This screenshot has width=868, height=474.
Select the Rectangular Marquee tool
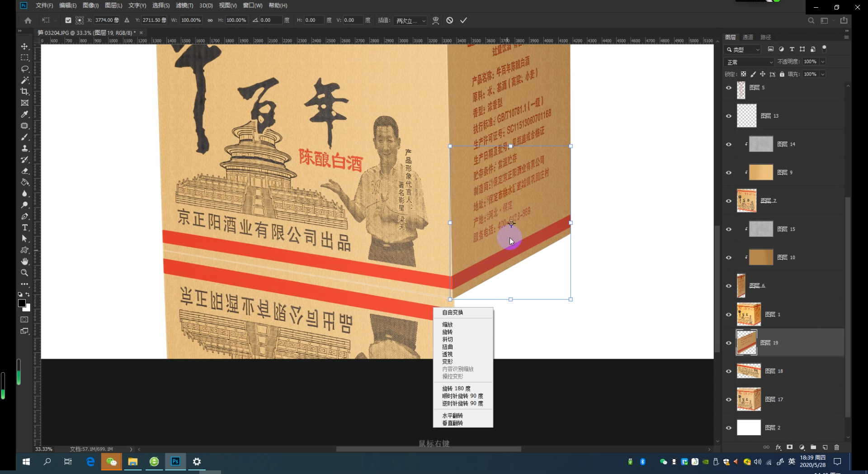coord(24,58)
